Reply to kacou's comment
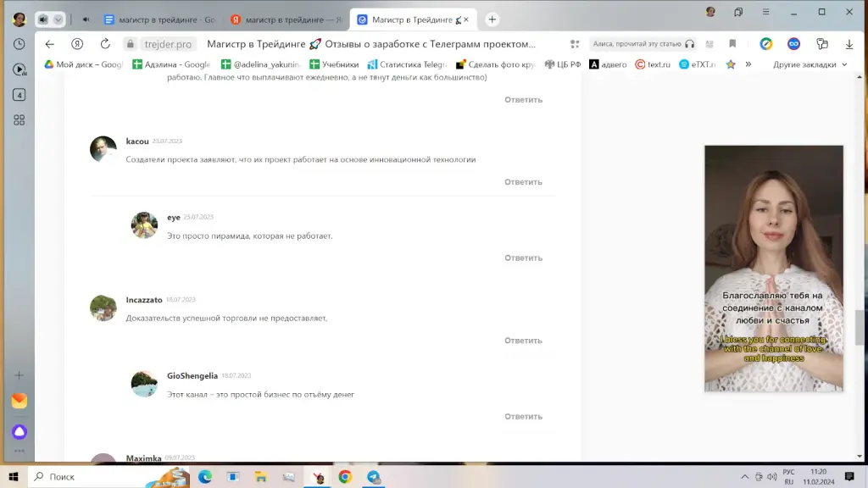This screenshot has height=488, width=868. 523,182
